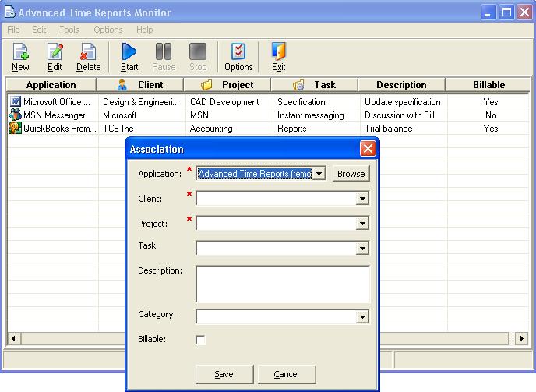Cancel the Association dialog
The height and width of the screenshot is (392, 536).
pyautogui.click(x=286, y=374)
